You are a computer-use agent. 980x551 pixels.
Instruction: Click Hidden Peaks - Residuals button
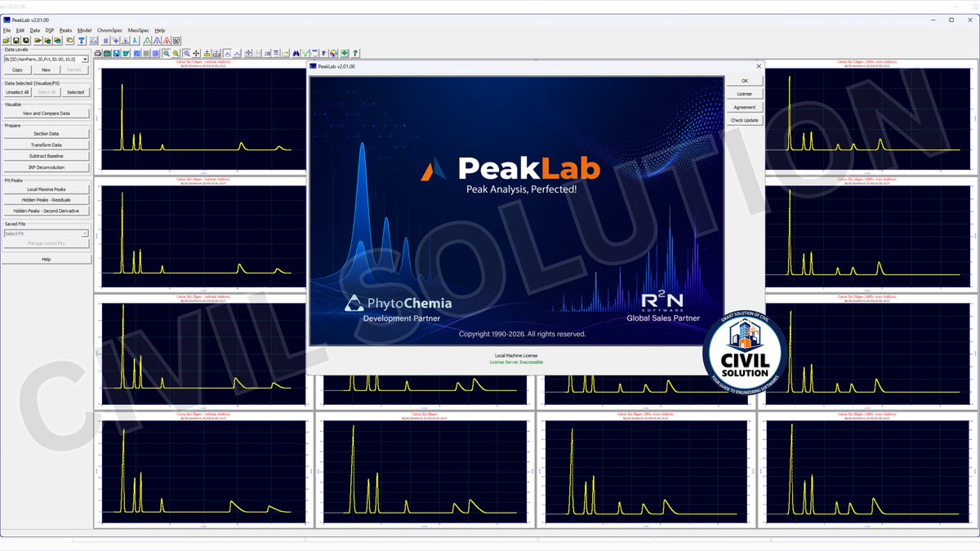46,199
